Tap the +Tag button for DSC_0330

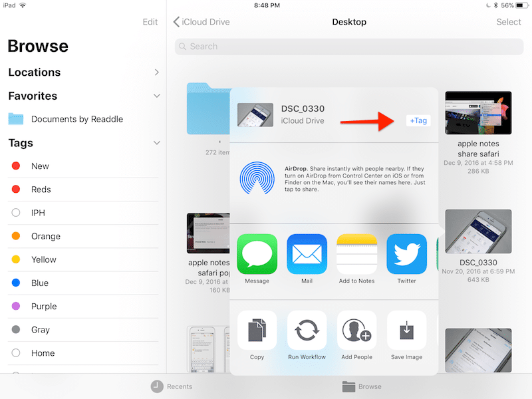tap(418, 120)
